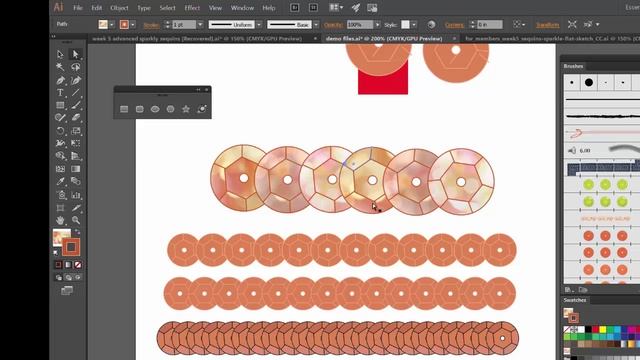Choose the Ellipse tool in floating panel
Viewport: 640px width, 360px height.
155,109
